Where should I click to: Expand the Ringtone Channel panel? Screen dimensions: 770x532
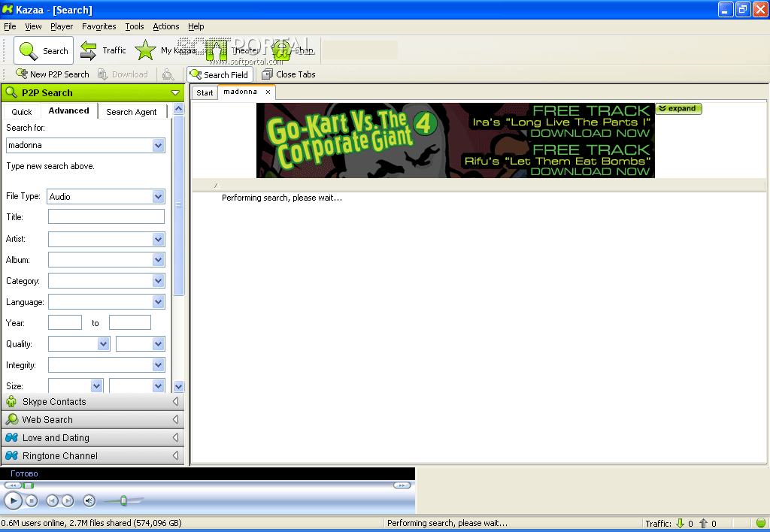(x=93, y=456)
